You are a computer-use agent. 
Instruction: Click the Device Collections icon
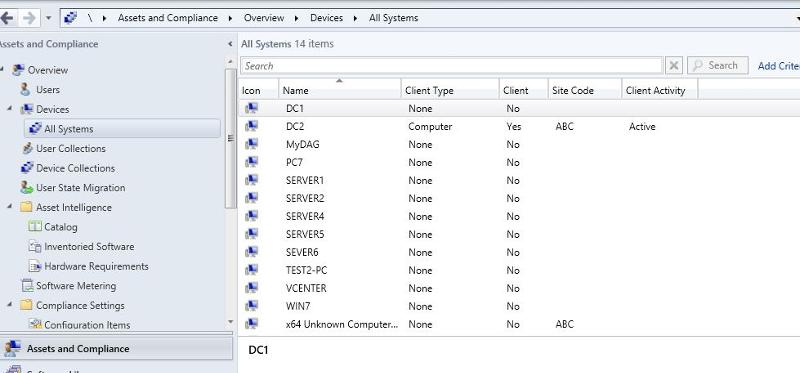[x=27, y=168]
